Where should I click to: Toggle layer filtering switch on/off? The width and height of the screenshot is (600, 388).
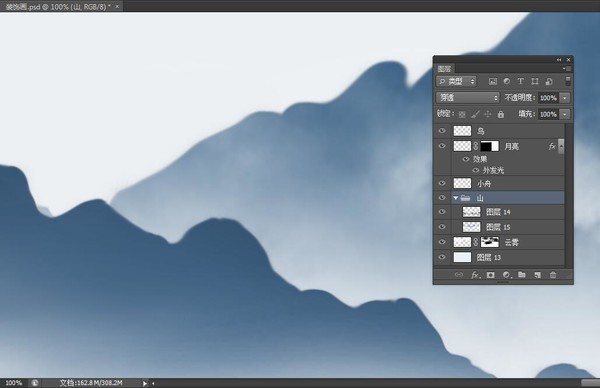pyautogui.click(x=568, y=81)
